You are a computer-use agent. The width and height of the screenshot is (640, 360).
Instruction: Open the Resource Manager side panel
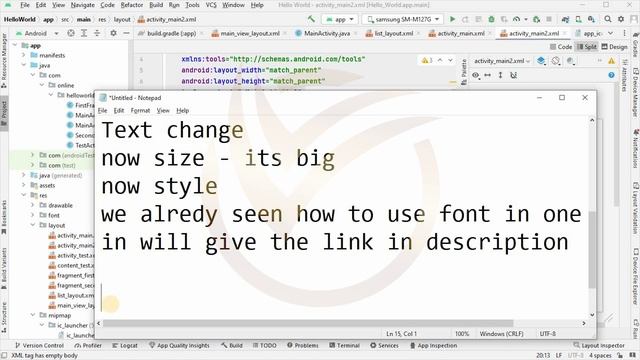pos(4,60)
